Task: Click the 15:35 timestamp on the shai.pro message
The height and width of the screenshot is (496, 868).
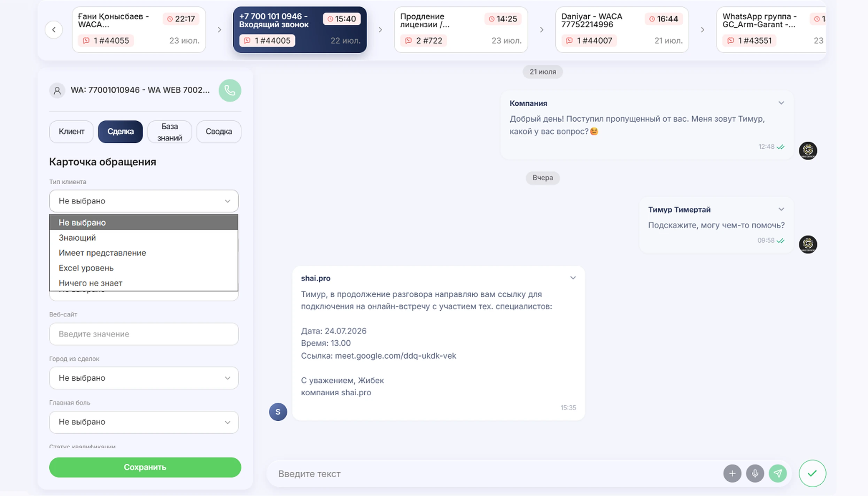Action: click(x=568, y=408)
